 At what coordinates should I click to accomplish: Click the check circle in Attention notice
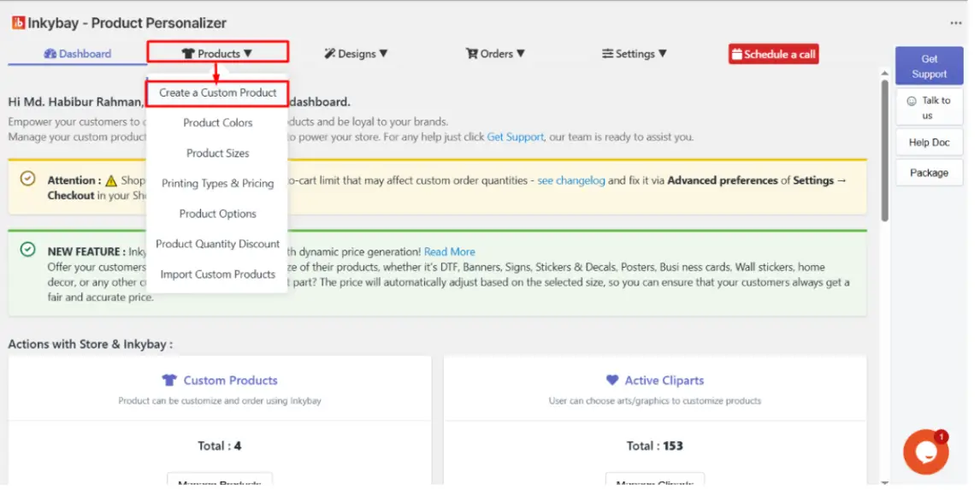point(27,179)
